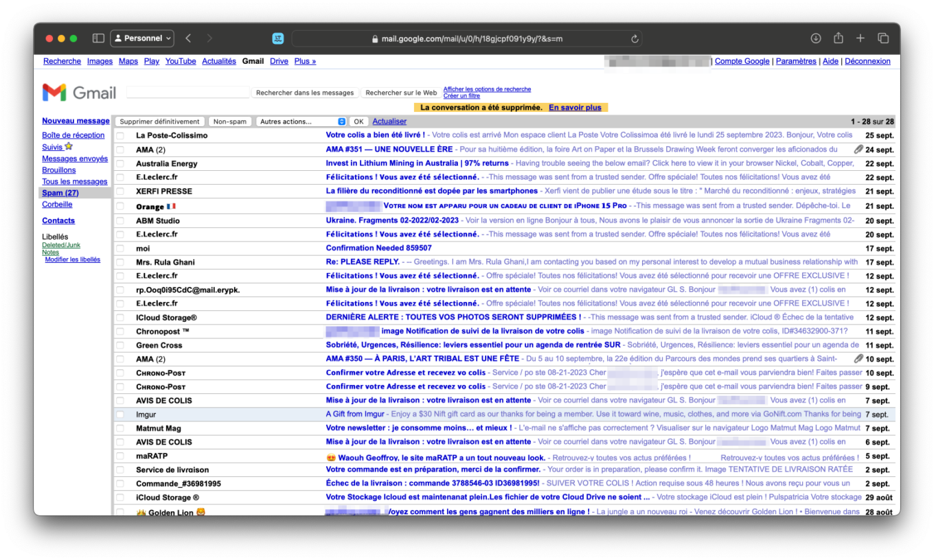Open the 'Autres actions...' dropdown
The height and width of the screenshot is (560, 934).
tap(301, 121)
